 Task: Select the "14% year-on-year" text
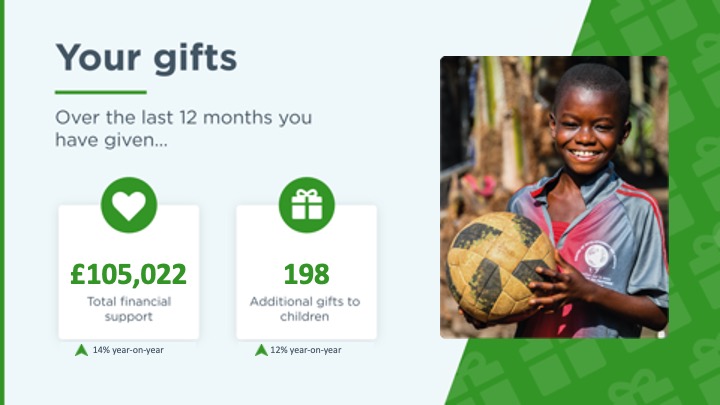coord(128,350)
